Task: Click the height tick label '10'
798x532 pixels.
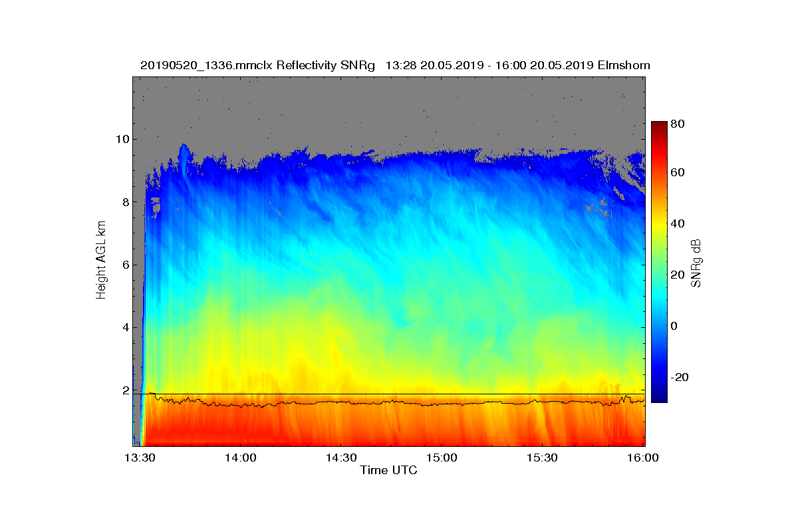Action: tap(122, 139)
